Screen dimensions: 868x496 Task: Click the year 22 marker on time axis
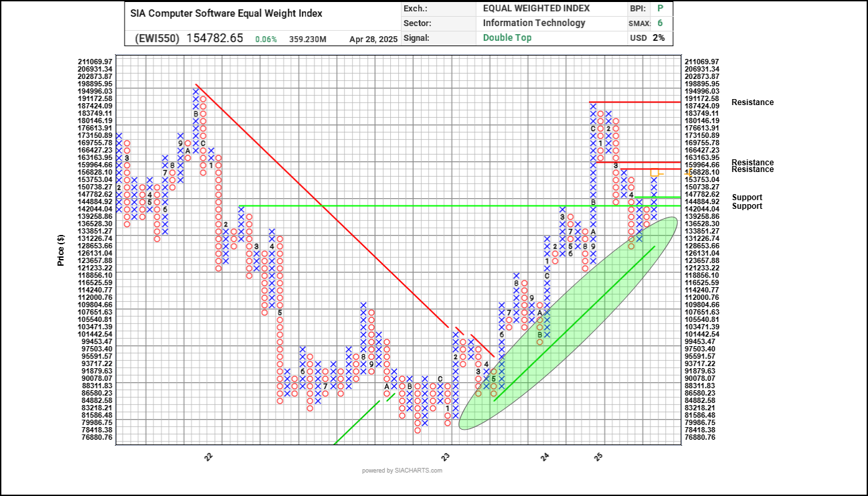coord(209,456)
